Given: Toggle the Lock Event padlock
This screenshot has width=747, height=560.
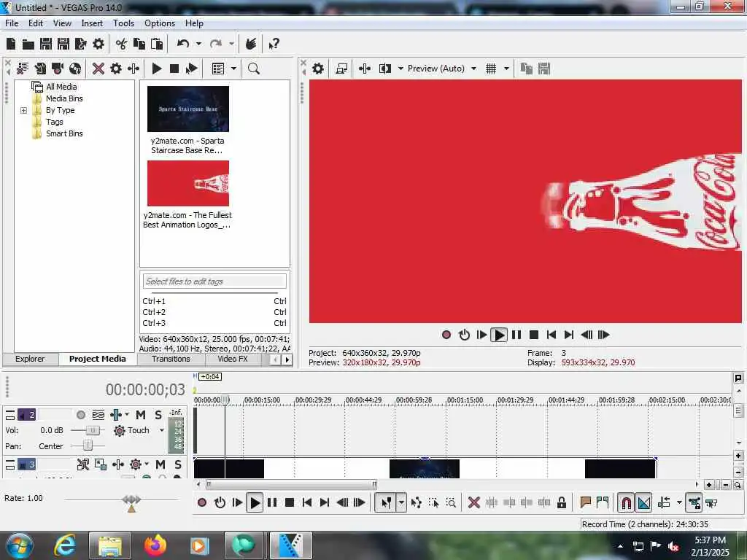Looking at the screenshot, I should (x=562, y=503).
